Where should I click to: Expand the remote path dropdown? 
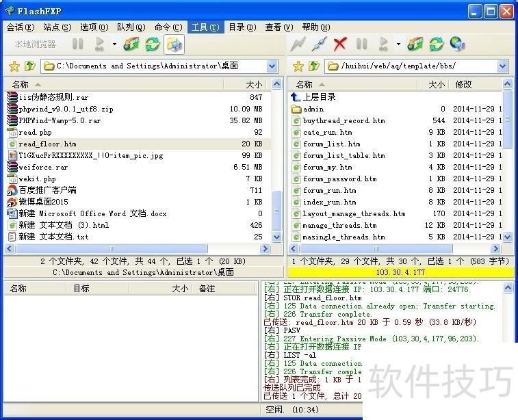point(503,66)
